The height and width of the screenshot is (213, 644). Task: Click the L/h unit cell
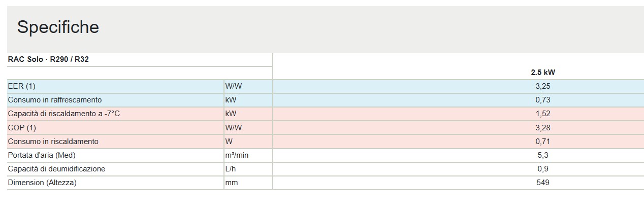[x=248, y=168]
